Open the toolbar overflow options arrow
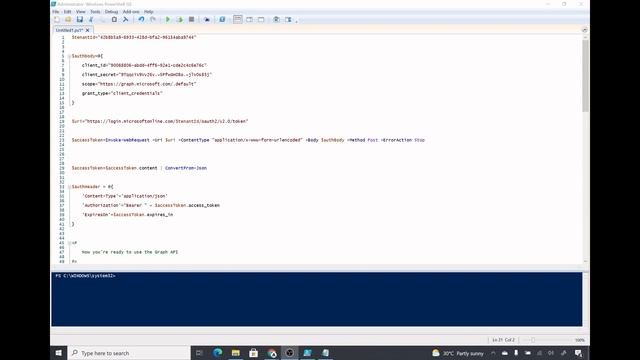This screenshot has height=360, width=640. [x=296, y=20]
